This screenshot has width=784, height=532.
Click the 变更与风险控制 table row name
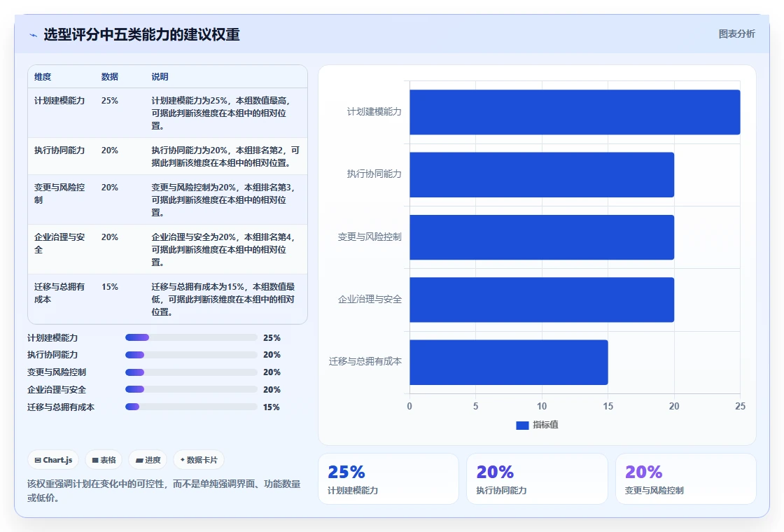click(x=59, y=193)
